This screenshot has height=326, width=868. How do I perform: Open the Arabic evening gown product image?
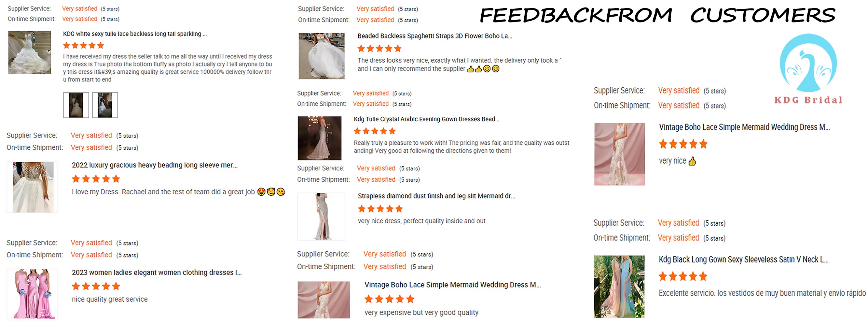tap(319, 138)
